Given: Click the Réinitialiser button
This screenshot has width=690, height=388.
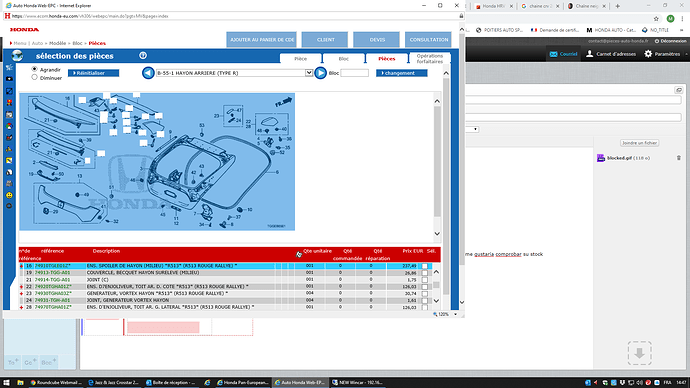Looking at the screenshot, I should pos(93,73).
